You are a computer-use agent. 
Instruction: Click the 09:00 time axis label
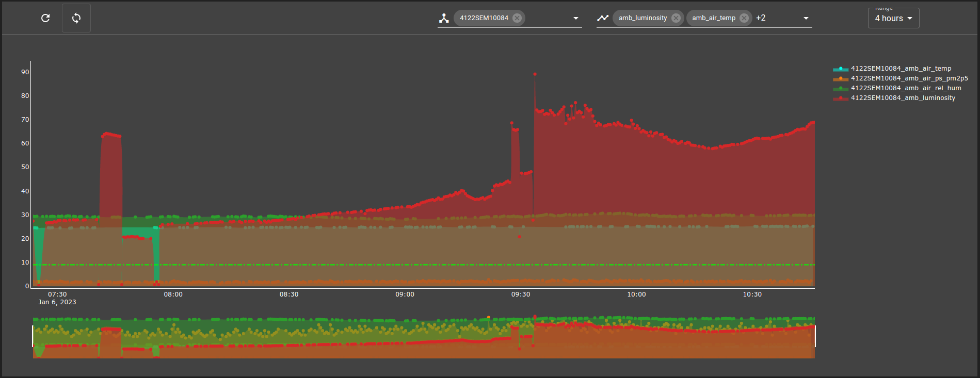[405, 294]
